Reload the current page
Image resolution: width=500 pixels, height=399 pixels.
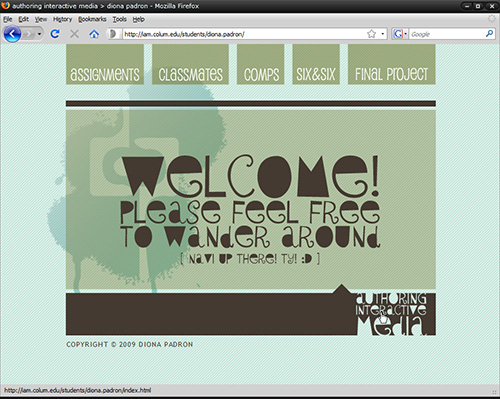tap(55, 34)
